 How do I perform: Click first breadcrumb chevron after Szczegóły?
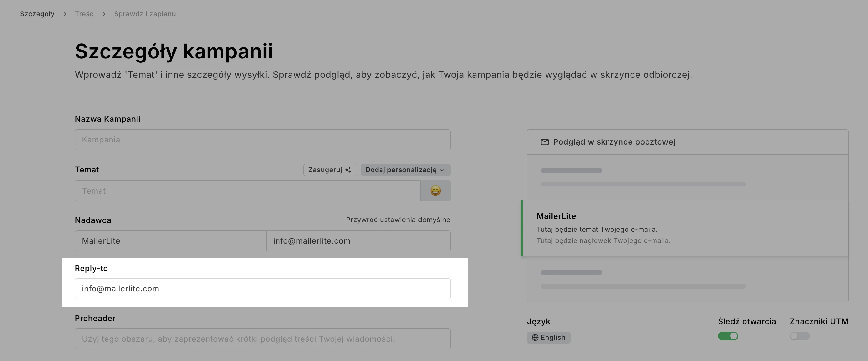(x=65, y=14)
